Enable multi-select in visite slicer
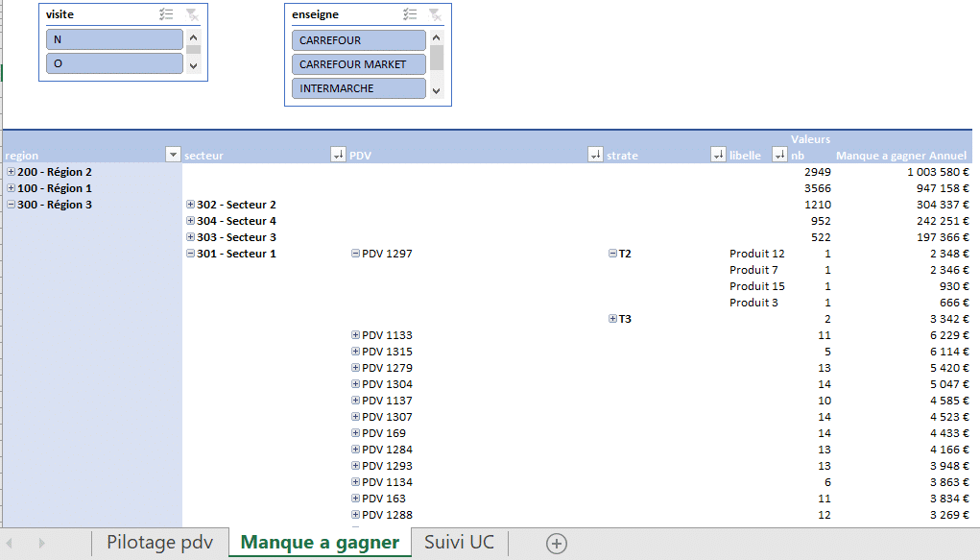The image size is (980, 560). (166, 14)
